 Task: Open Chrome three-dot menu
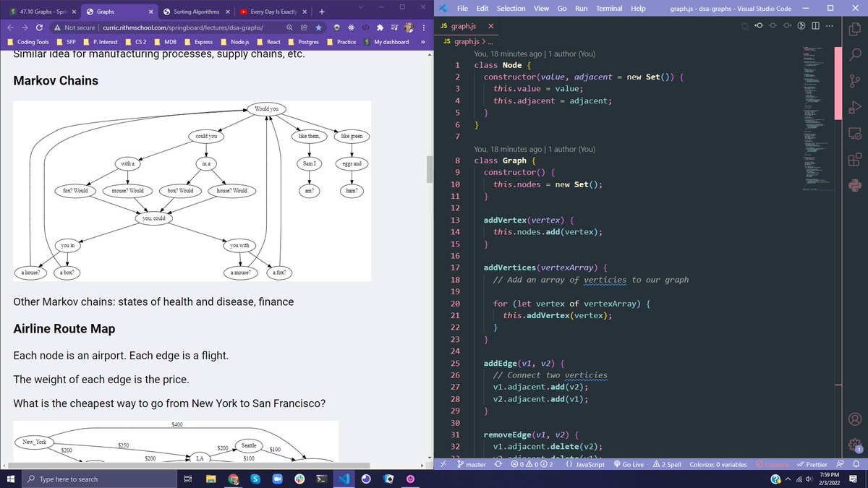[x=423, y=27]
